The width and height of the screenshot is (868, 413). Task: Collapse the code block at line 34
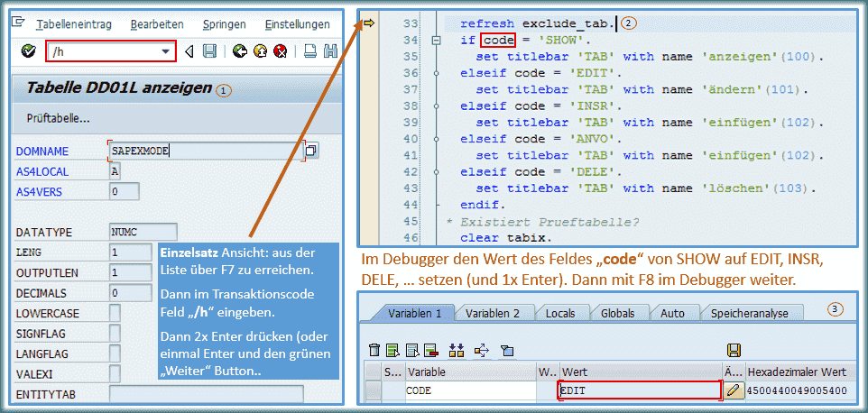coord(437,41)
